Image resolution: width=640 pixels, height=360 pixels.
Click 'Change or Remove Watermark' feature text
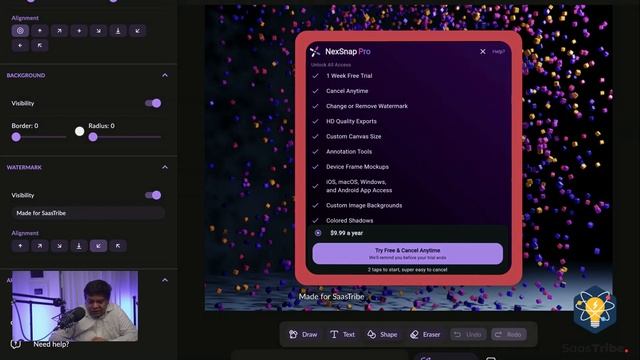(367, 106)
